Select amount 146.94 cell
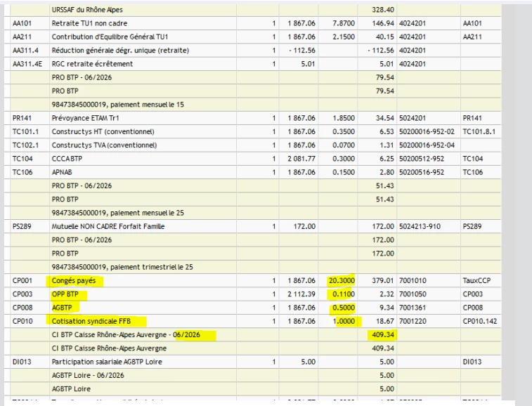This screenshot has height=406, width=532. click(383, 23)
